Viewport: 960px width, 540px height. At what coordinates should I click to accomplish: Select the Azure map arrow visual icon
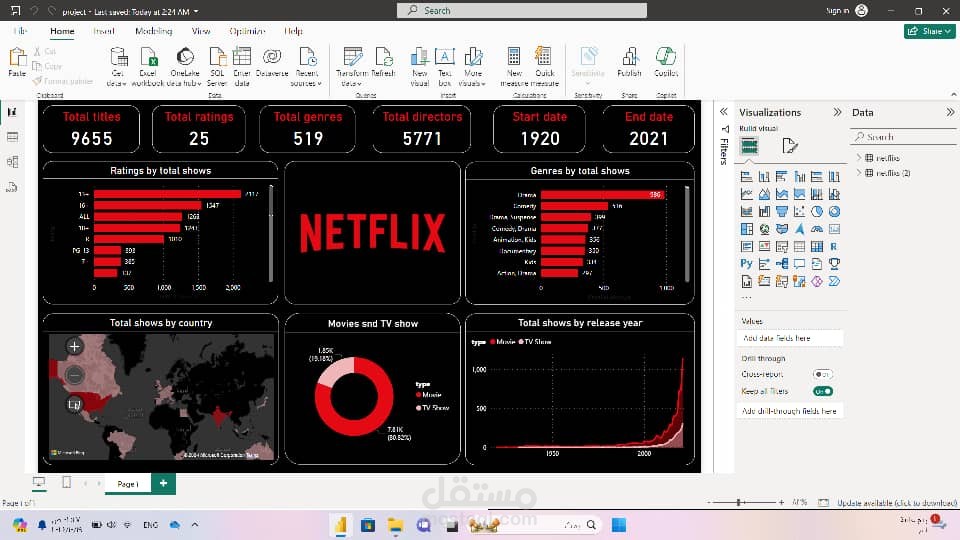[x=799, y=229]
